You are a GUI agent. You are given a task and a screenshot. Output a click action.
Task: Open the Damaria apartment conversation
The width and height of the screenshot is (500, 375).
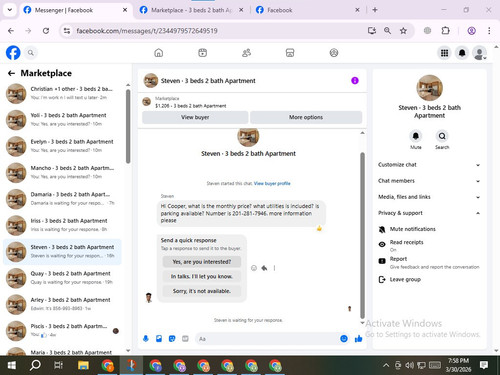click(x=63, y=198)
